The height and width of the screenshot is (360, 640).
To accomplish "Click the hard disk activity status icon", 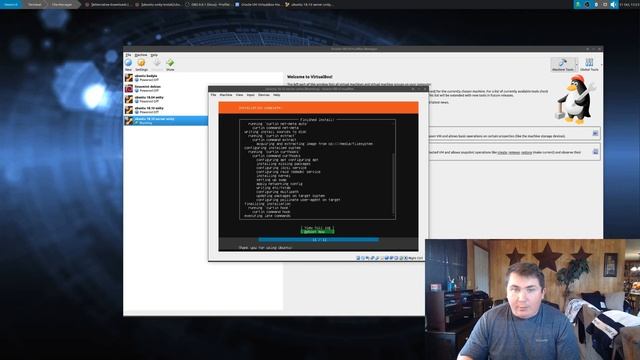I will click(x=358, y=258).
